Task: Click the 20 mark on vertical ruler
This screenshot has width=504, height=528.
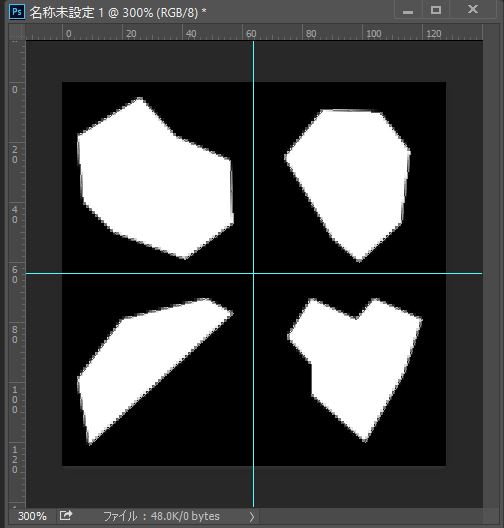Action: coord(14,154)
